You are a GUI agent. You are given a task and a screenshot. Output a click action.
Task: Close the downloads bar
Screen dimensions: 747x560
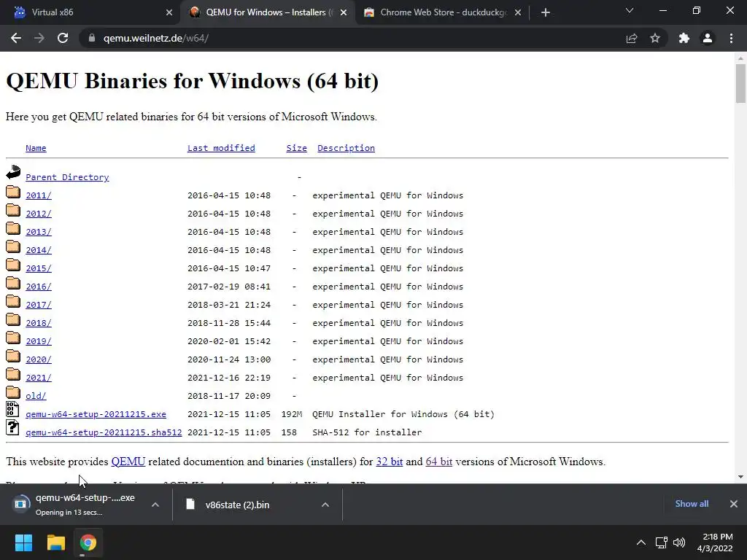734,504
